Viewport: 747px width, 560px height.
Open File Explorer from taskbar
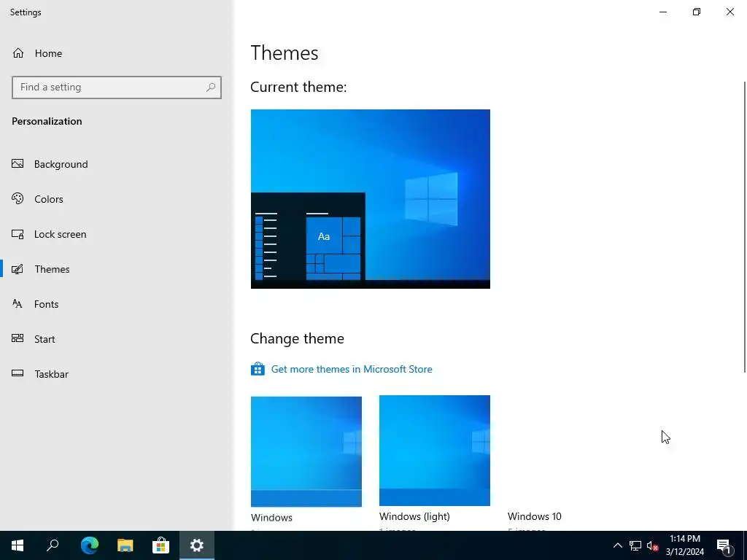tap(125, 545)
